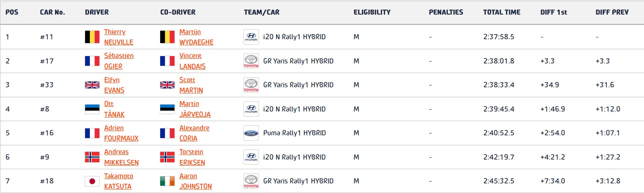Click the TOTAL TIME column header
Viewport: 644px width, 193px height.
pyautogui.click(x=501, y=12)
